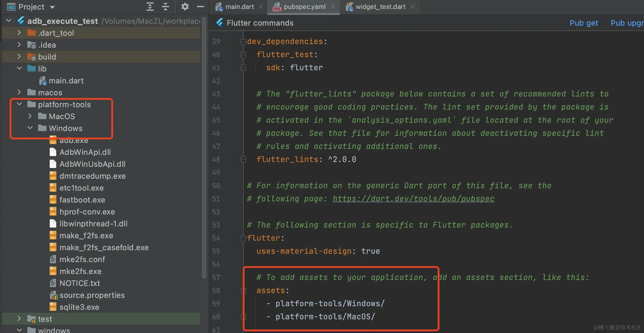Viewport: 644px width, 333px height.
Task: Click the Flutter logo in commands bar
Action: pos(220,23)
